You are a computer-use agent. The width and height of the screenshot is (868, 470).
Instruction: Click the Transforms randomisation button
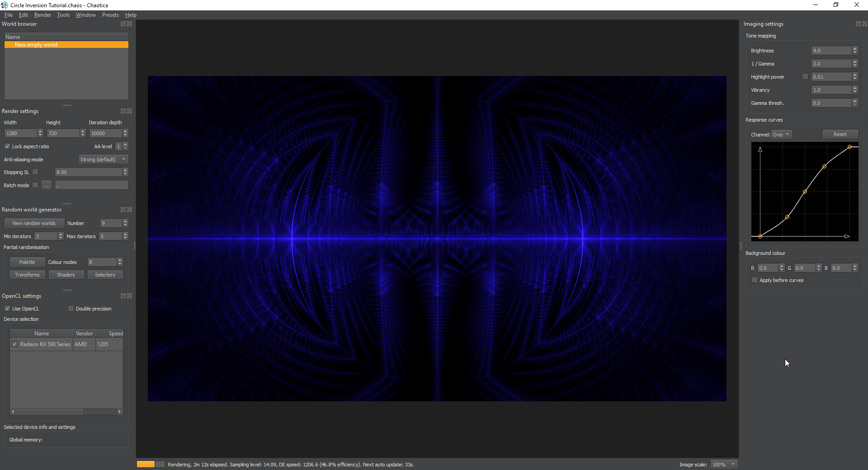pyautogui.click(x=27, y=275)
